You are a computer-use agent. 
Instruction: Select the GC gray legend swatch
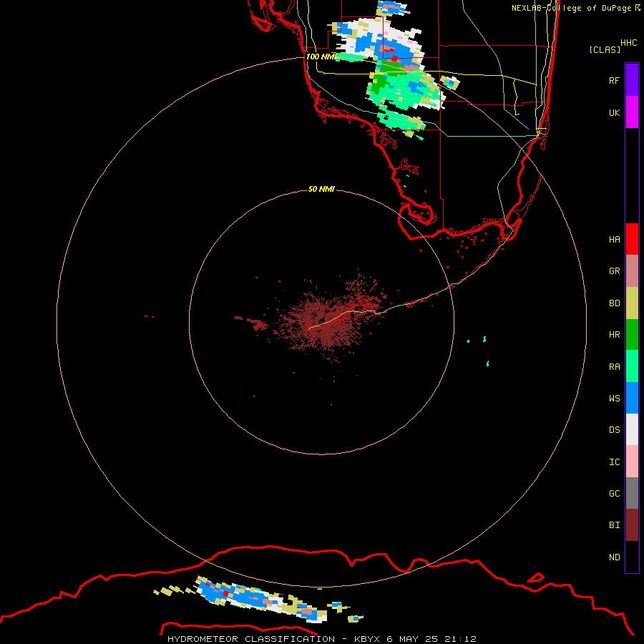[632, 493]
